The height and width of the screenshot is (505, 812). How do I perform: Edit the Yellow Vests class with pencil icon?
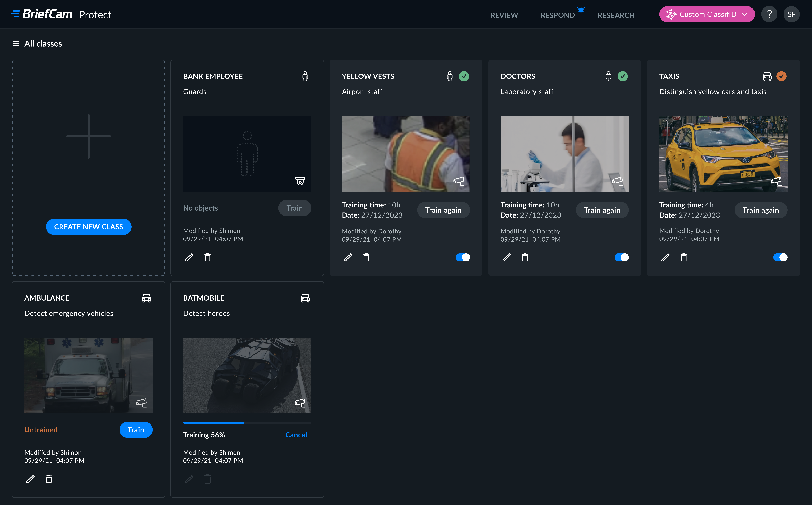point(348,257)
